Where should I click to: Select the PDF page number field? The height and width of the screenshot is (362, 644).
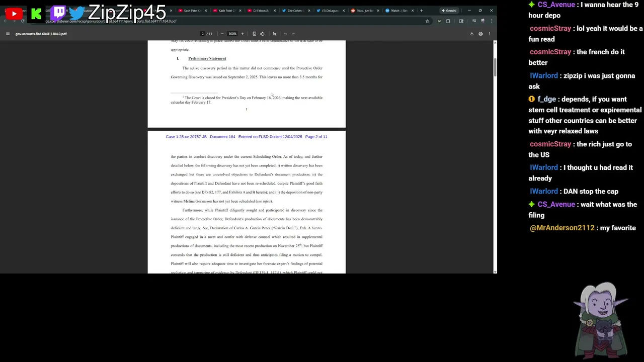tap(202, 34)
